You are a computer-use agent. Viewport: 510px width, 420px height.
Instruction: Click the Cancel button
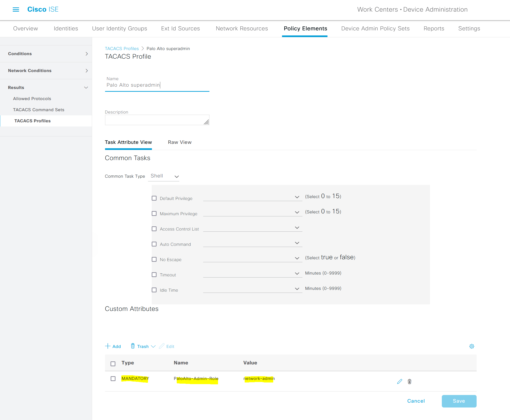416,401
